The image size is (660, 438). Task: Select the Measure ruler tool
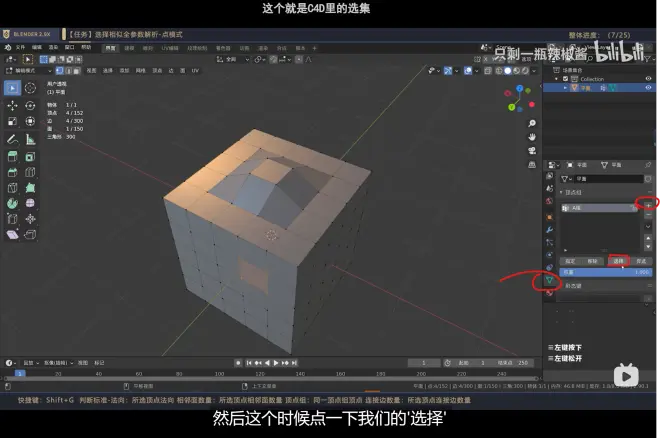30,139
